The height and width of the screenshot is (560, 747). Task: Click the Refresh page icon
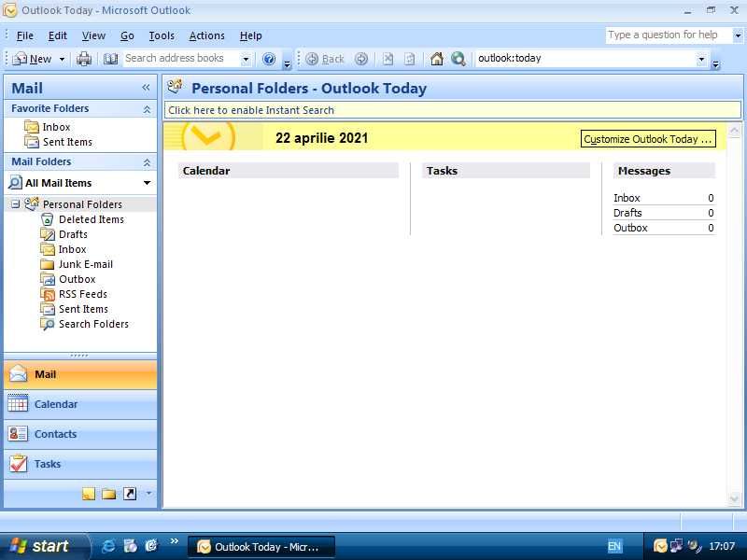click(x=410, y=59)
